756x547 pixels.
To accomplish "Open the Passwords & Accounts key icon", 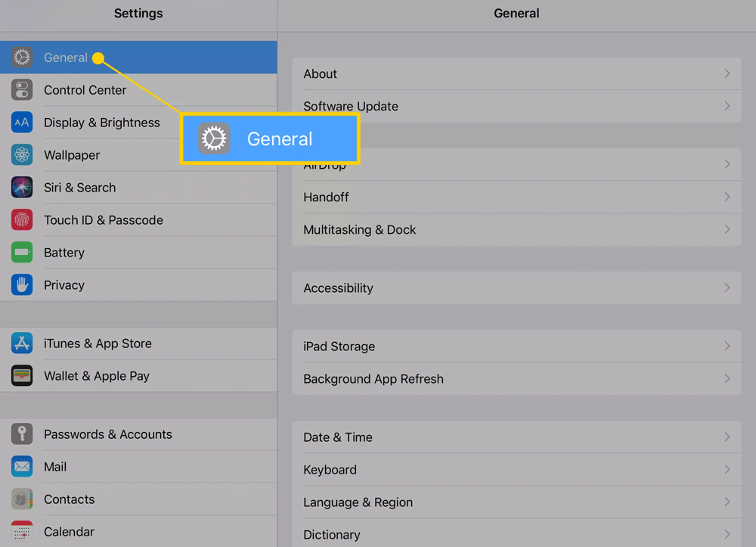I will pos(22,434).
